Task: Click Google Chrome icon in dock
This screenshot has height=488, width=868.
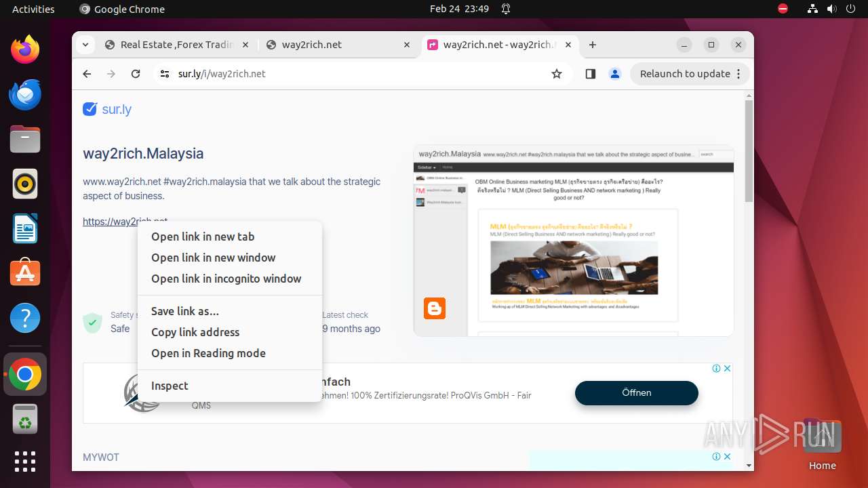Action: [25, 374]
